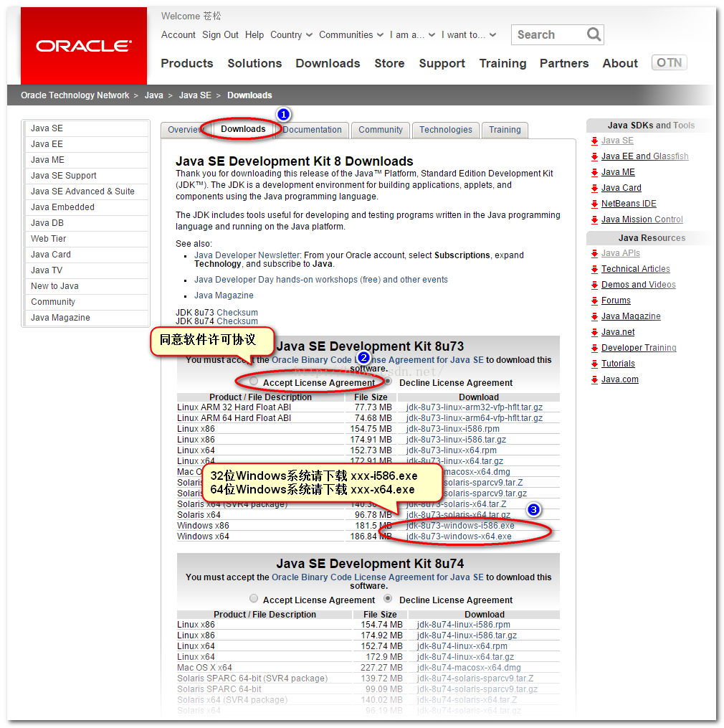
Task: Open the Training main menu
Action: coord(502,63)
